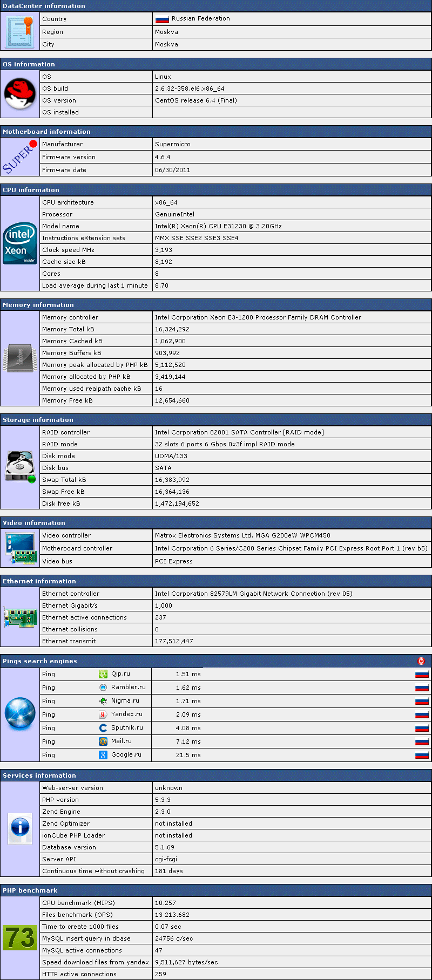The image size is (432, 980).
Task: Open the Google.ru link
Action: tap(126, 754)
